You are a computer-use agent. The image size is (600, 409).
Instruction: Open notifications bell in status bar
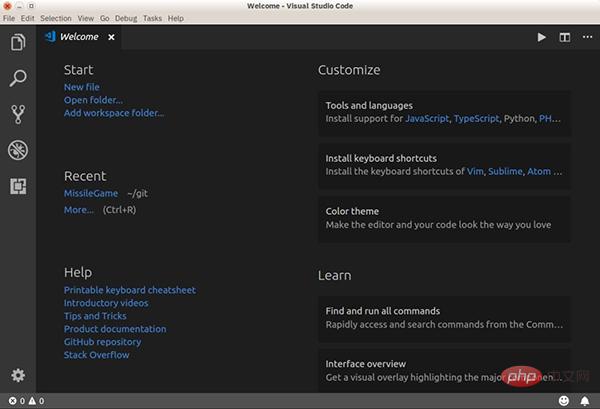coord(585,401)
